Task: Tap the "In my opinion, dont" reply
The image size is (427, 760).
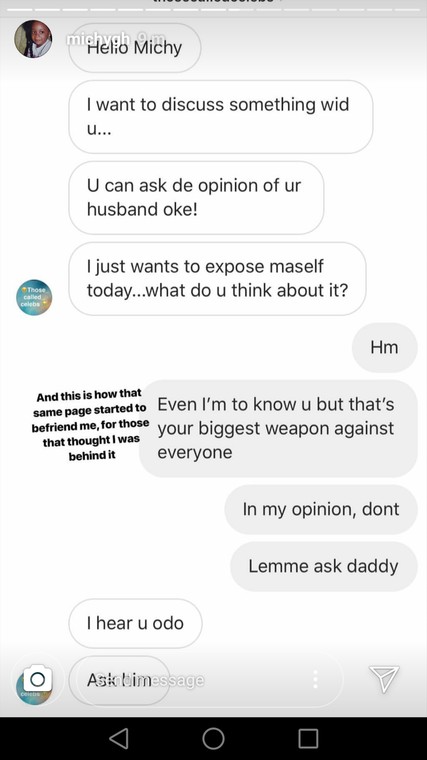Action: tap(321, 509)
